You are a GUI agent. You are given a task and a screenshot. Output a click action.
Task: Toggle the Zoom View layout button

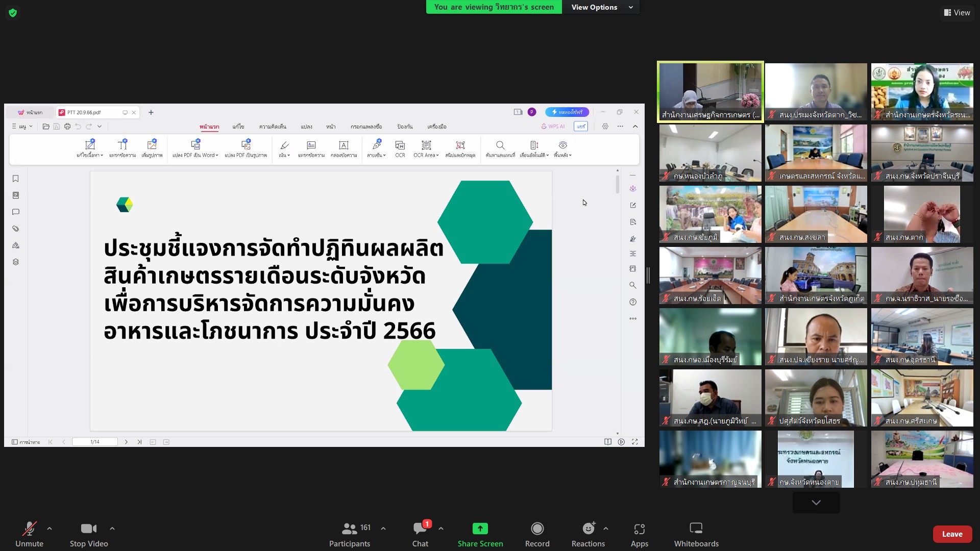pos(957,13)
